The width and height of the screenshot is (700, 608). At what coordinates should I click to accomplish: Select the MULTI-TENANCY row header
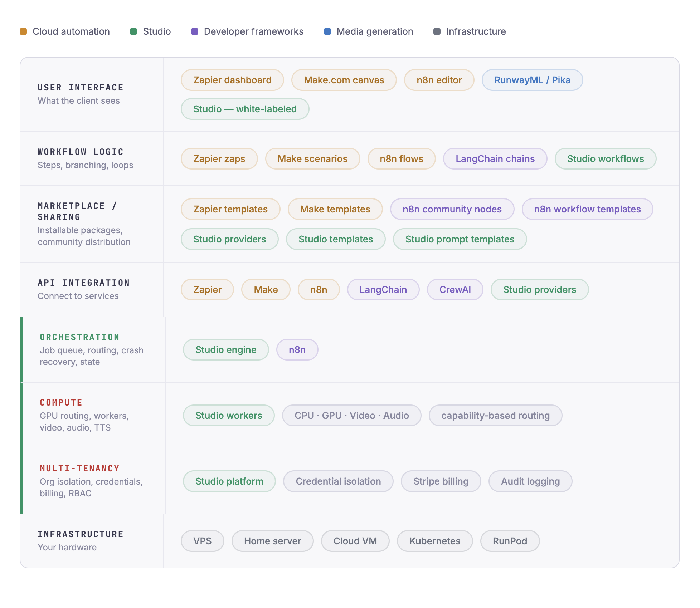coord(80,468)
